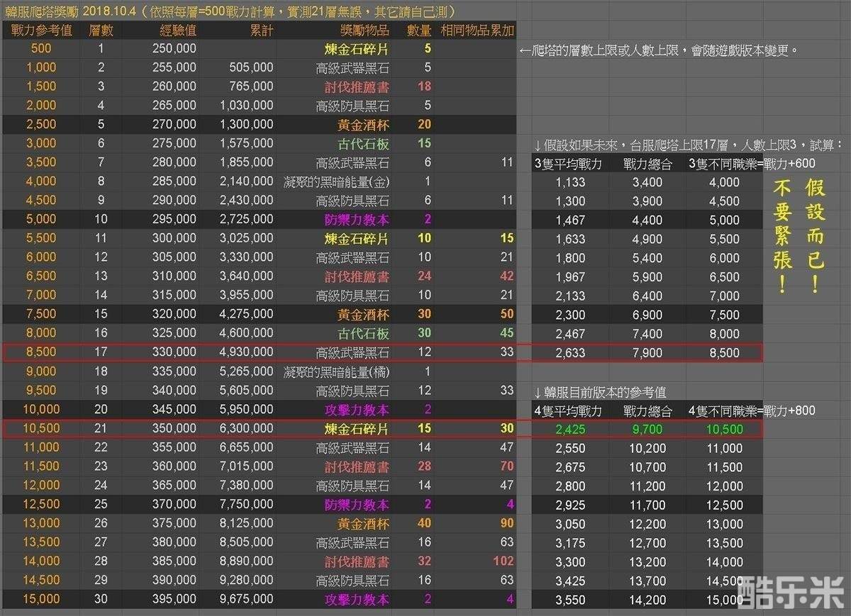Click "防禦力教本" reward on floor 10

[x=357, y=220]
